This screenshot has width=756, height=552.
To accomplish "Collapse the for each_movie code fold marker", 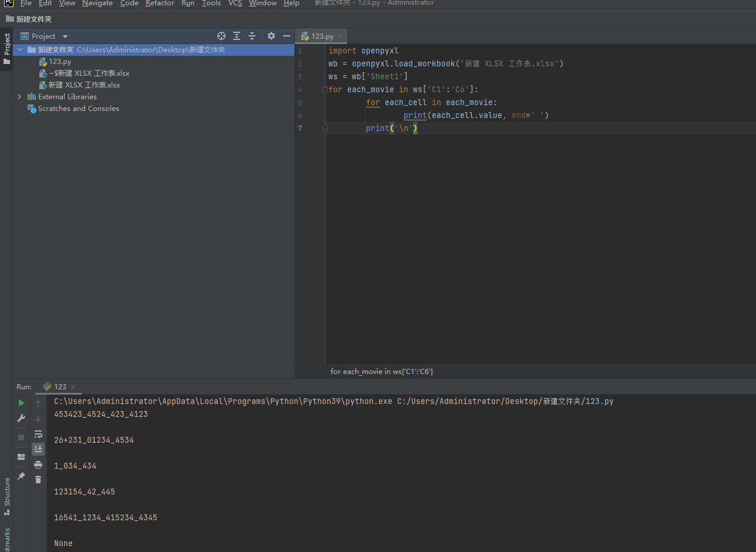I will point(324,90).
